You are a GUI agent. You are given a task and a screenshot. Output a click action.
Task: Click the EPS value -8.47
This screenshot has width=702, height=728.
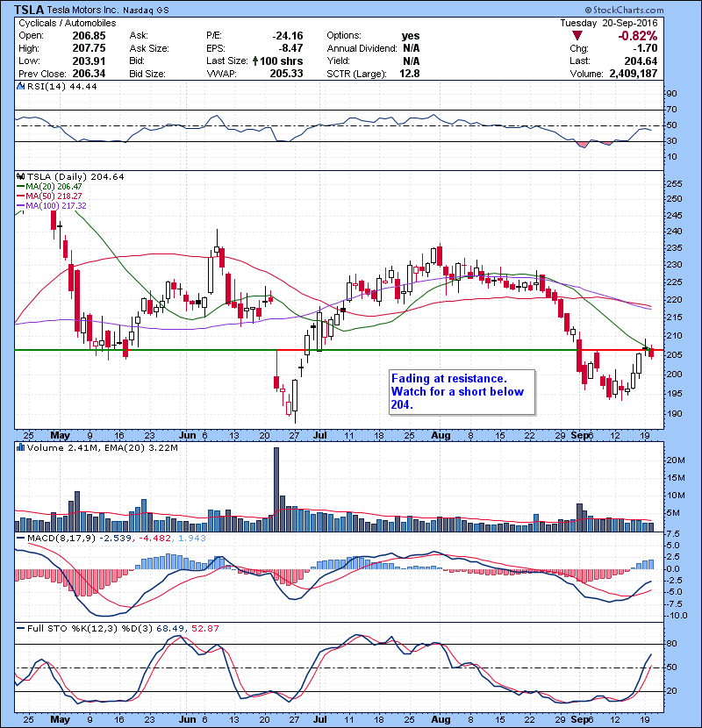(290, 48)
